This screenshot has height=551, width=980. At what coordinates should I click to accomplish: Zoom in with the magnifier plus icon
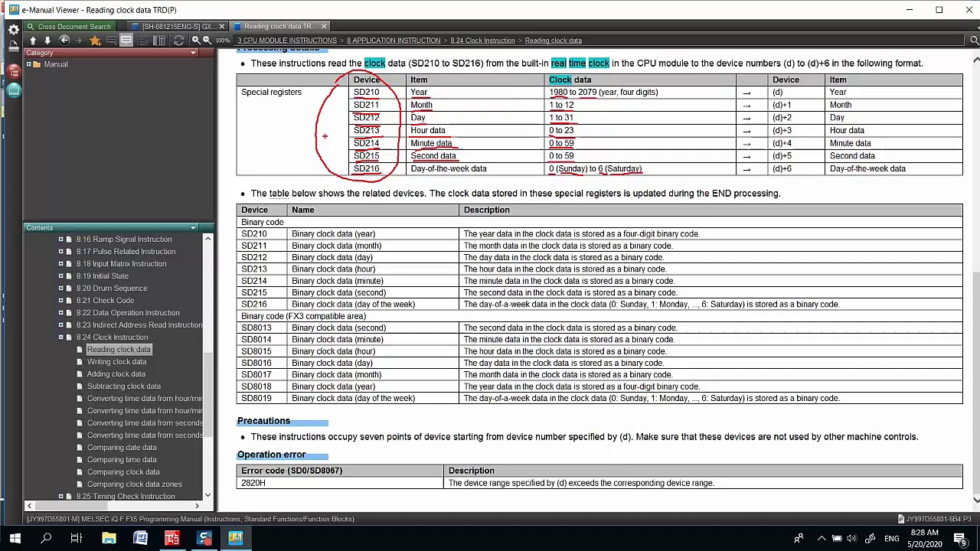(x=196, y=41)
